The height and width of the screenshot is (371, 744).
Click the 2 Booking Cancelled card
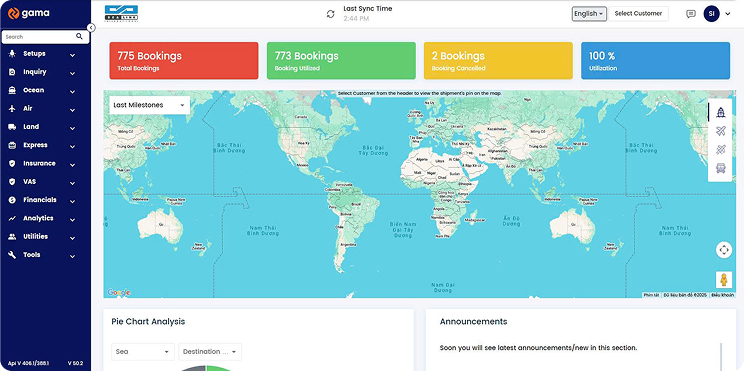[x=498, y=61]
